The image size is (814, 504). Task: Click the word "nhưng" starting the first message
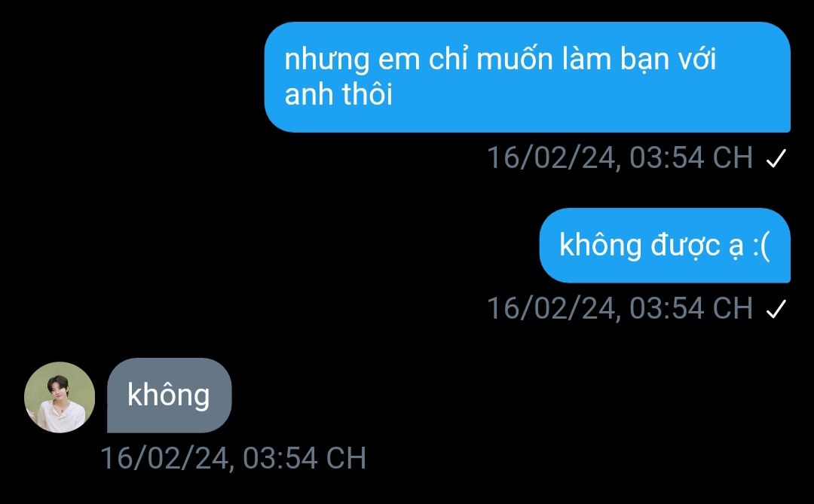click(327, 60)
